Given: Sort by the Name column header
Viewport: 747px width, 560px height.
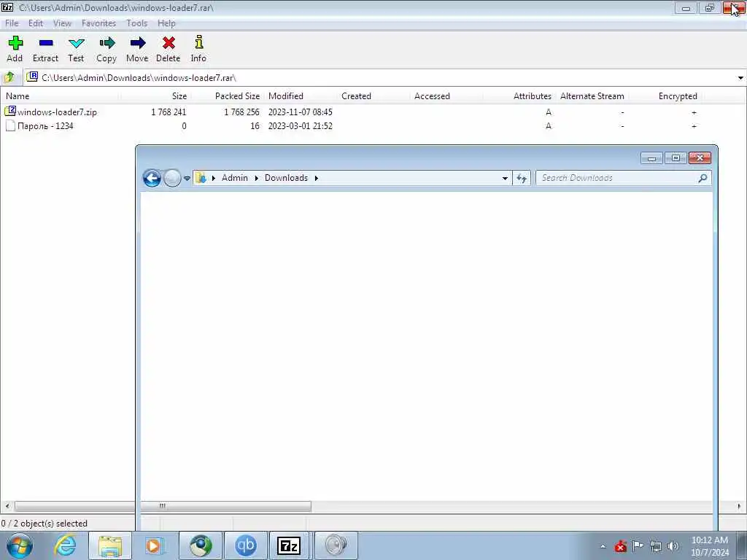Looking at the screenshot, I should [x=61, y=96].
